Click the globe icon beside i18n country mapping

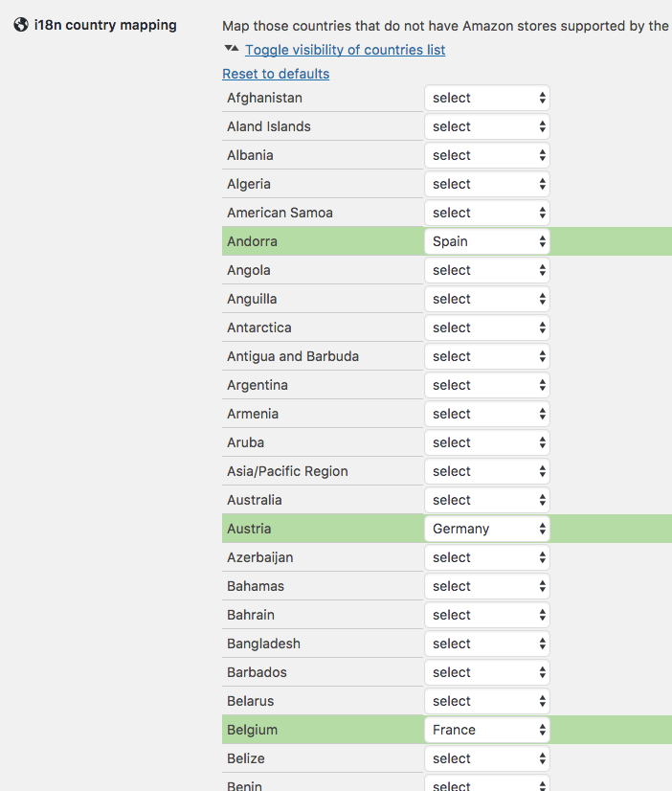20,25
